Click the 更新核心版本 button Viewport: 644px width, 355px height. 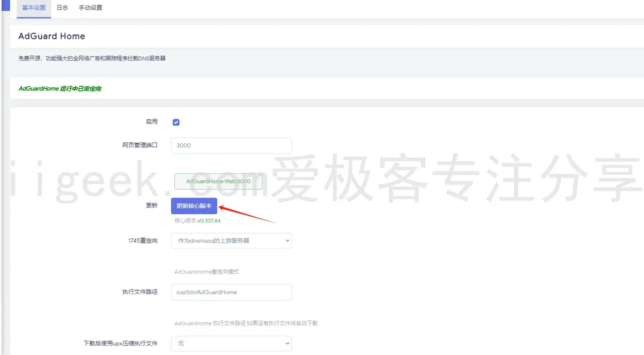[x=194, y=206]
